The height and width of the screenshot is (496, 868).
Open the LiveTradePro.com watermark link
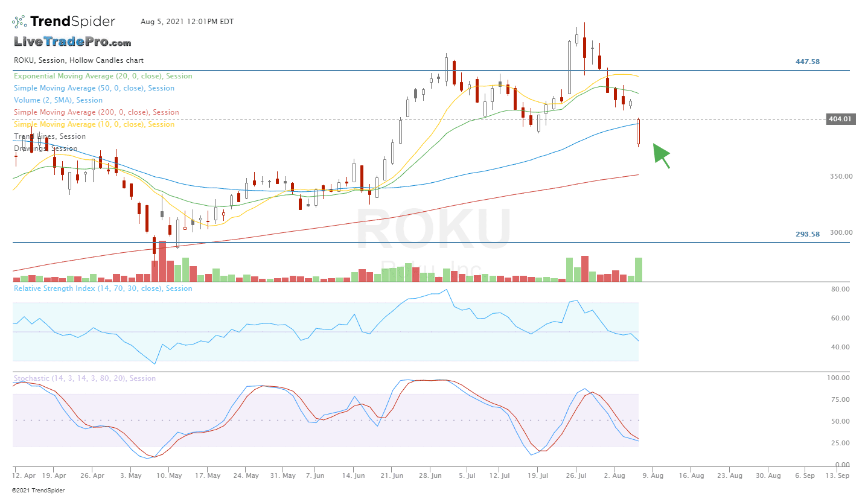coord(72,42)
